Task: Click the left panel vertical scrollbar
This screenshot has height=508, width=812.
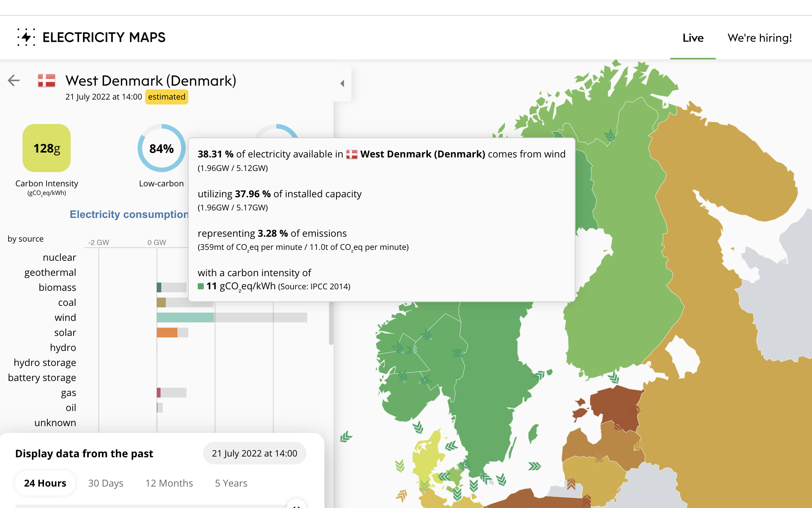Action: tap(331, 323)
